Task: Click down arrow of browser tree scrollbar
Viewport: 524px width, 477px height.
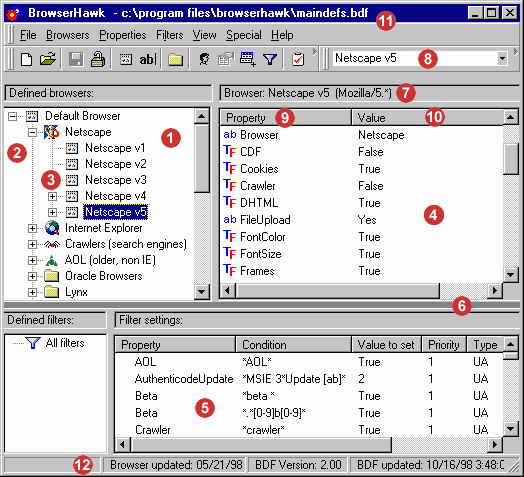Action: [202, 291]
